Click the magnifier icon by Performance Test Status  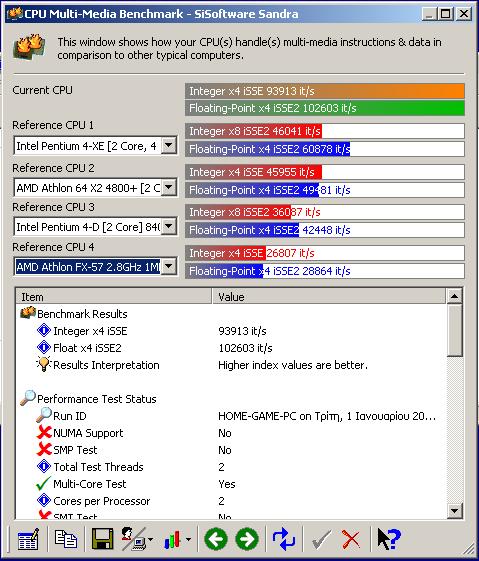coord(28,398)
